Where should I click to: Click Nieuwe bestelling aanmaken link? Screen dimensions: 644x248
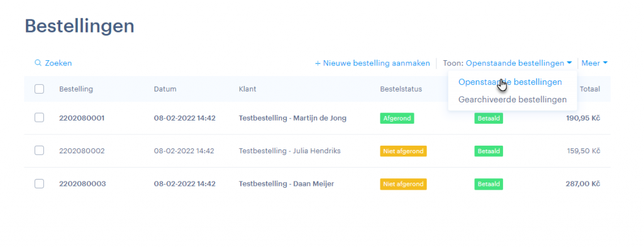coord(372,63)
